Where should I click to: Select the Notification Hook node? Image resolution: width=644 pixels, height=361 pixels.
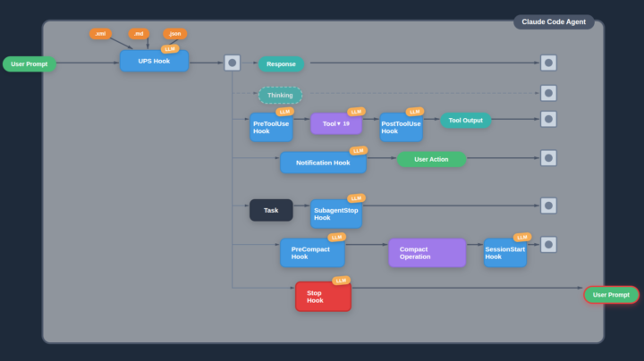tap(323, 163)
